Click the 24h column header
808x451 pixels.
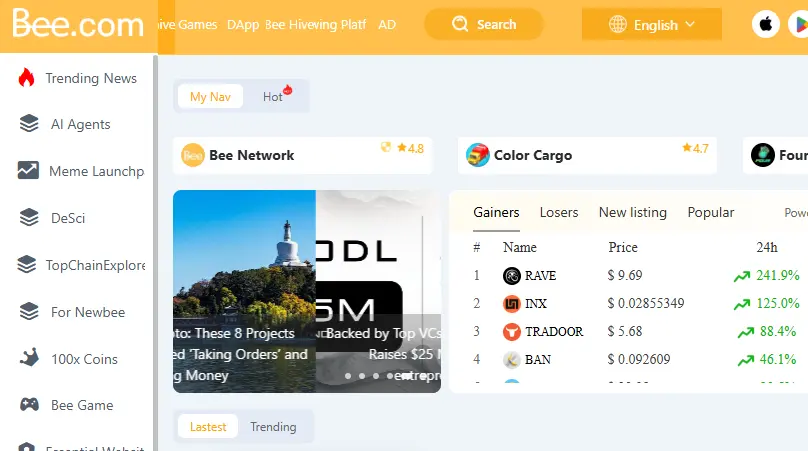[767, 247]
